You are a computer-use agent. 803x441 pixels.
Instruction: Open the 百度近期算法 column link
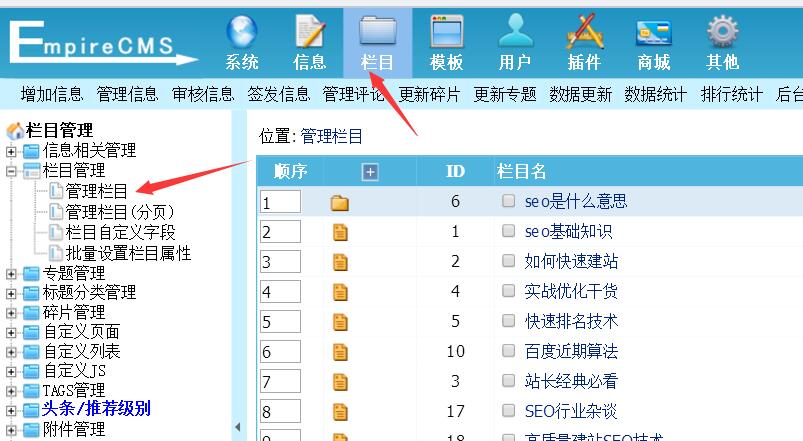click(571, 351)
